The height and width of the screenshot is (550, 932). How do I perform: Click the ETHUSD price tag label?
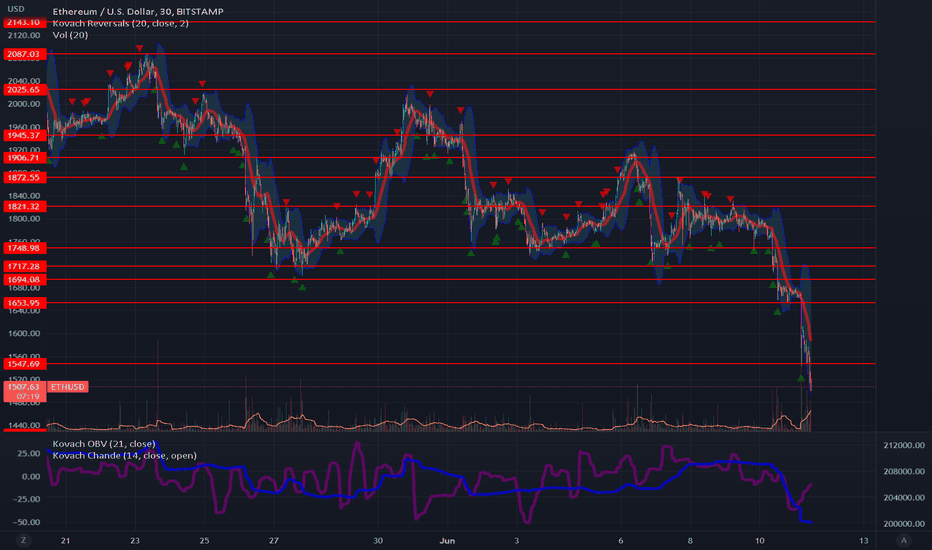pyautogui.click(x=67, y=387)
